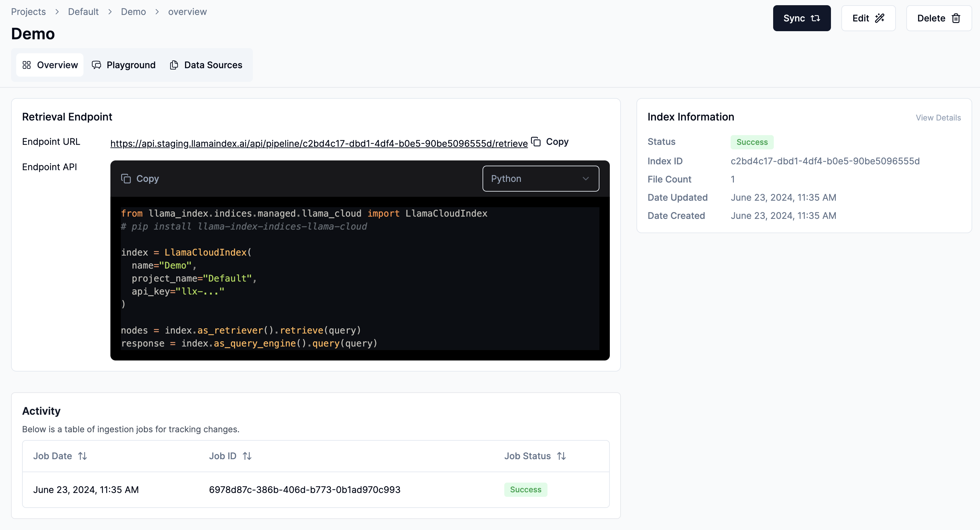Click the Delete trash can icon
This screenshot has height=530, width=980.
point(956,18)
